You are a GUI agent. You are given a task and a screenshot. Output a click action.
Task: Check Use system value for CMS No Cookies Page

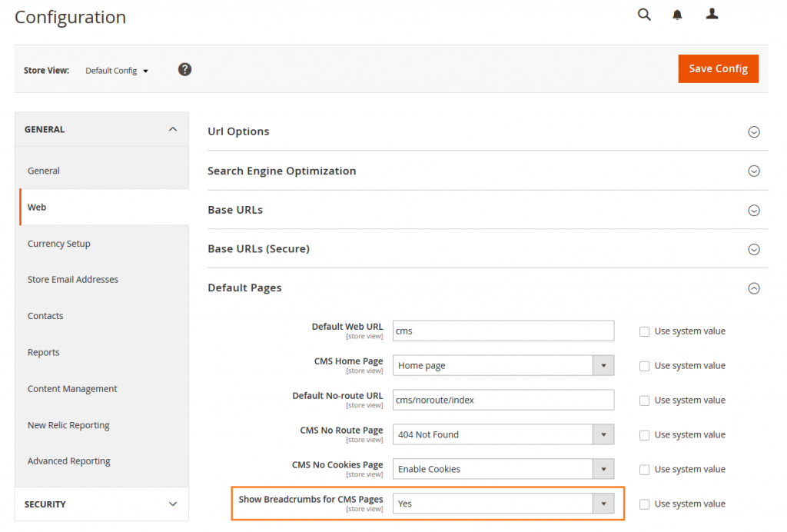pyautogui.click(x=644, y=470)
